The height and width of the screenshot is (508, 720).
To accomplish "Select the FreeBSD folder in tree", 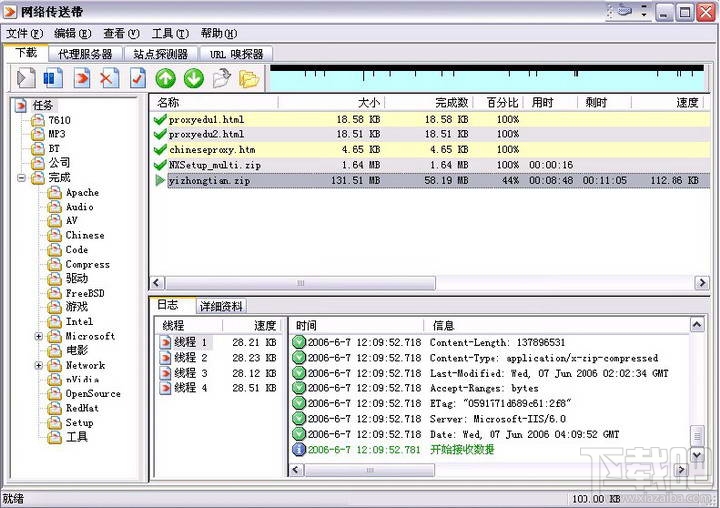I will [x=85, y=293].
